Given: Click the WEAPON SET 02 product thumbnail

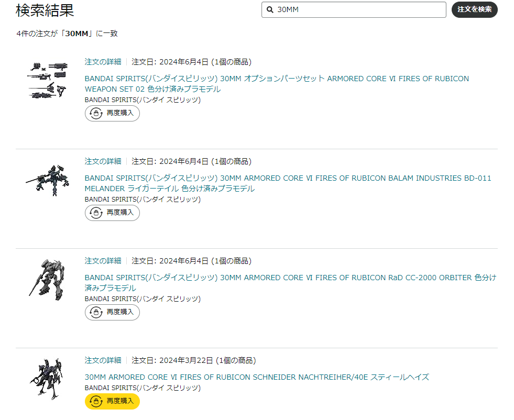Looking at the screenshot, I should (48, 80).
